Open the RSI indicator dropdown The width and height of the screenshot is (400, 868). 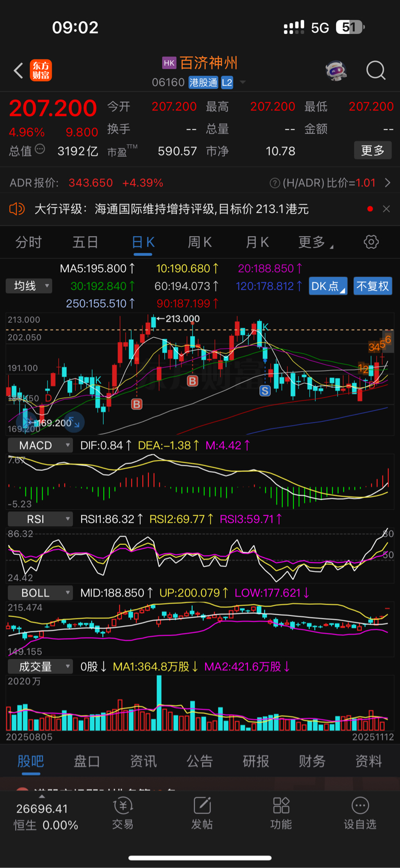[x=40, y=519]
